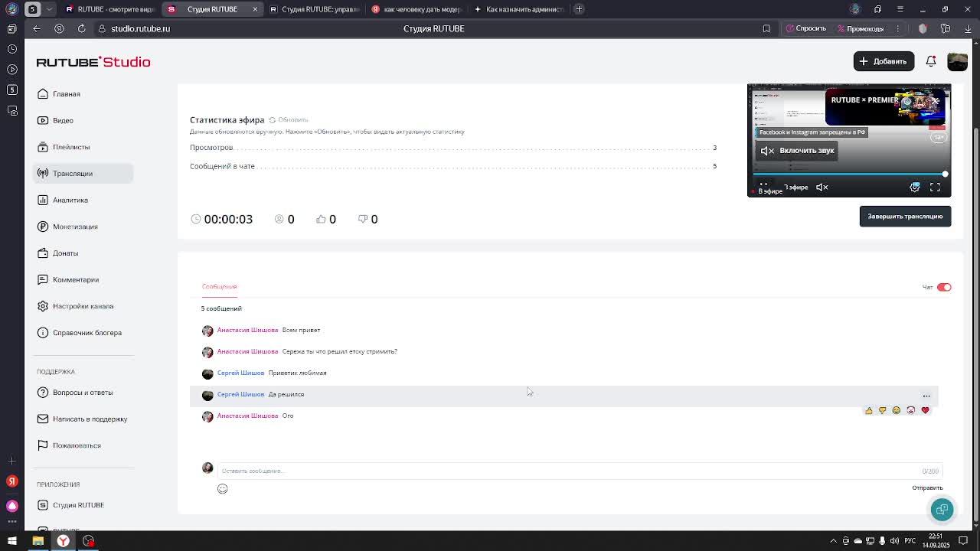Expand the tab group dropdown arrow

pos(50,9)
